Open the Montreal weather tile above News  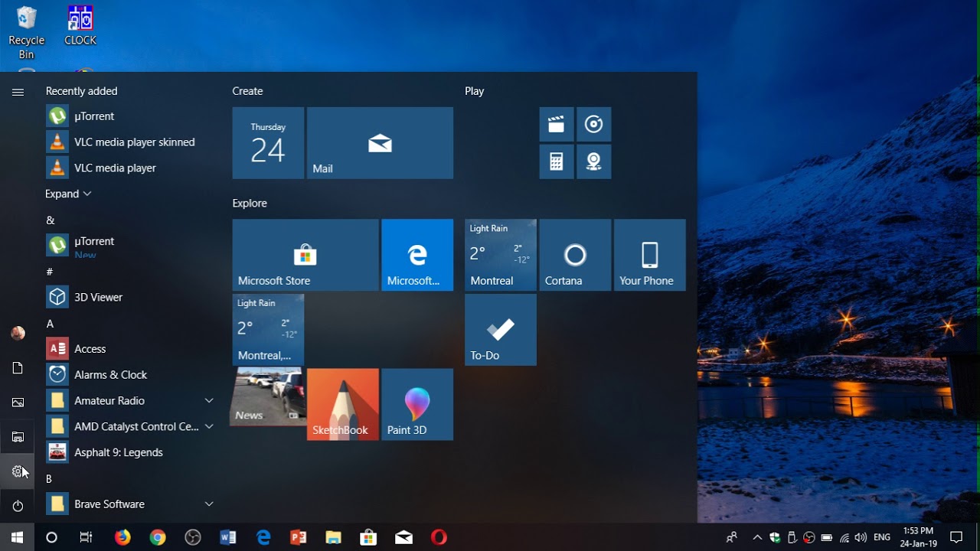point(268,330)
